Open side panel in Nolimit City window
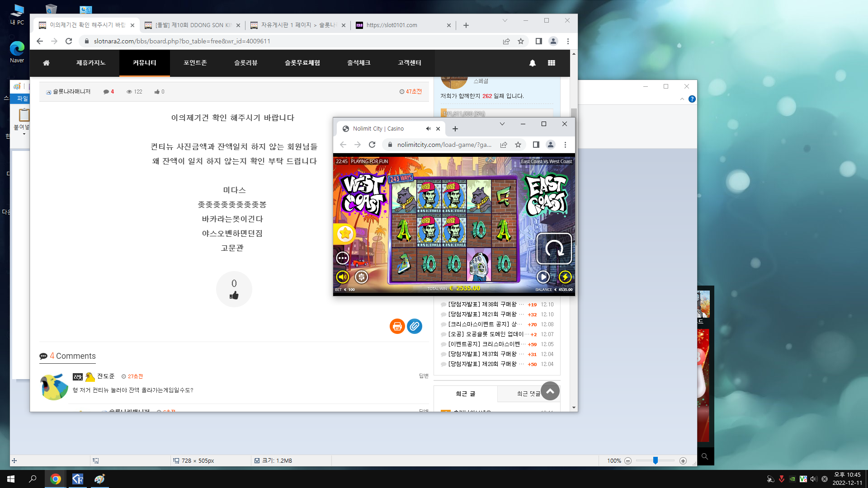Screen dimensions: 868x488 pos(536,145)
